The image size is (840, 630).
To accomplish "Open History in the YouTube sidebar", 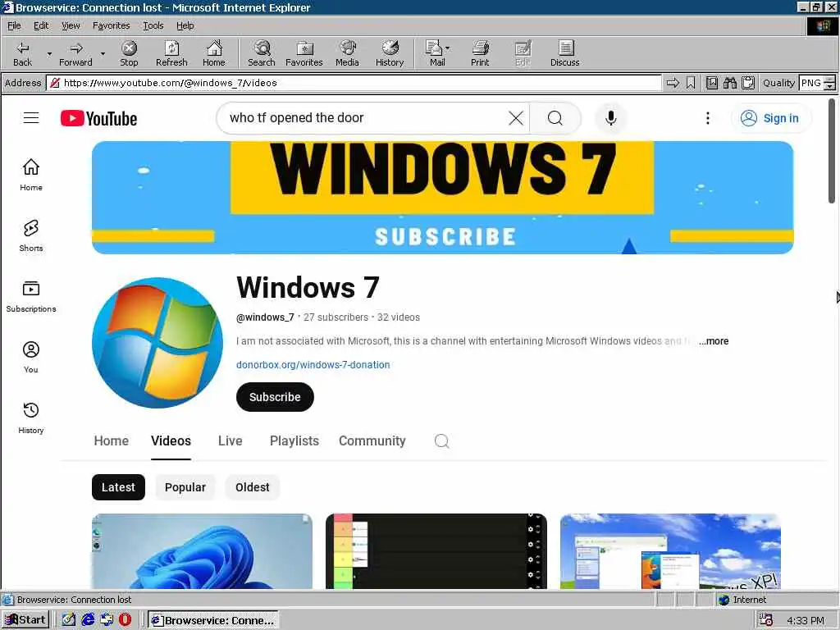I will coord(31,418).
